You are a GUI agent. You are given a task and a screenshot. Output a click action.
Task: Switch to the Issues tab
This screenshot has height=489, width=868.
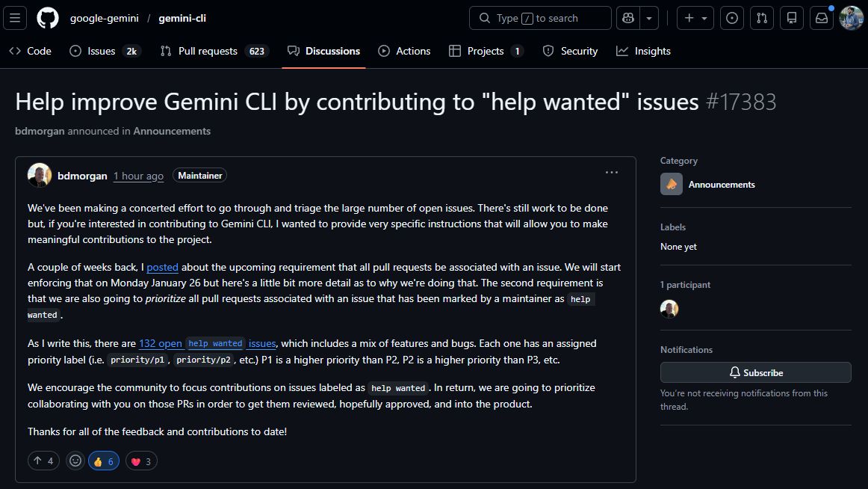(x=105, y=51)
